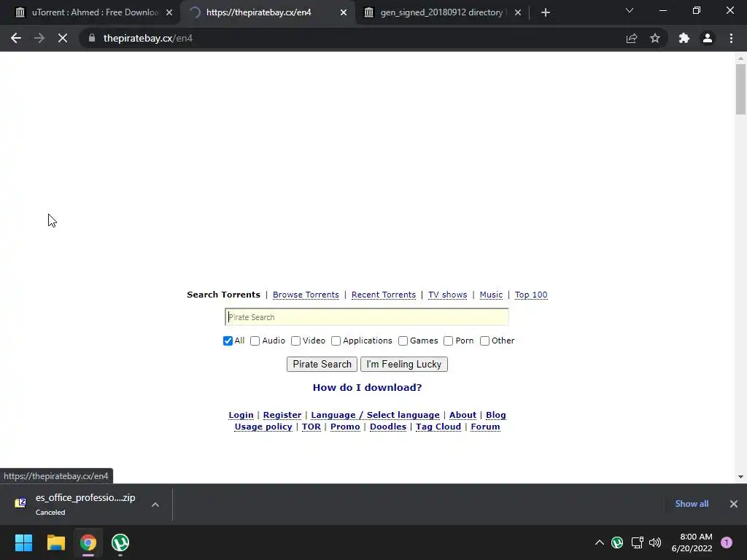
Task: Switch to thepiratebay.cx/en4 tab
Action: (268, 12)
